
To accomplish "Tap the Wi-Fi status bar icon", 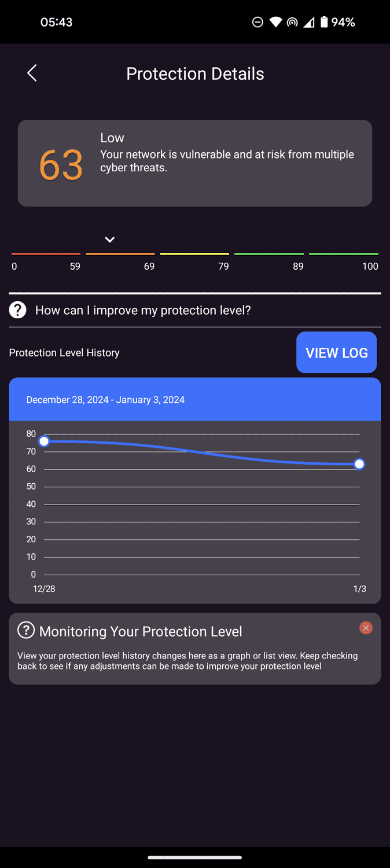I will pyautogui.click(x=276, y=23).
